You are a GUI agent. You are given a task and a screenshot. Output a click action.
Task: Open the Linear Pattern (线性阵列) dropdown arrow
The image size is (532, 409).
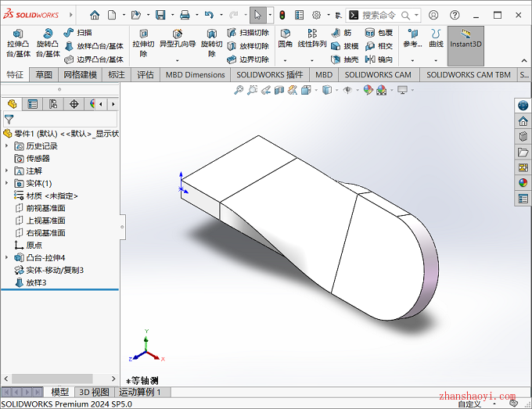pos(312,59)
